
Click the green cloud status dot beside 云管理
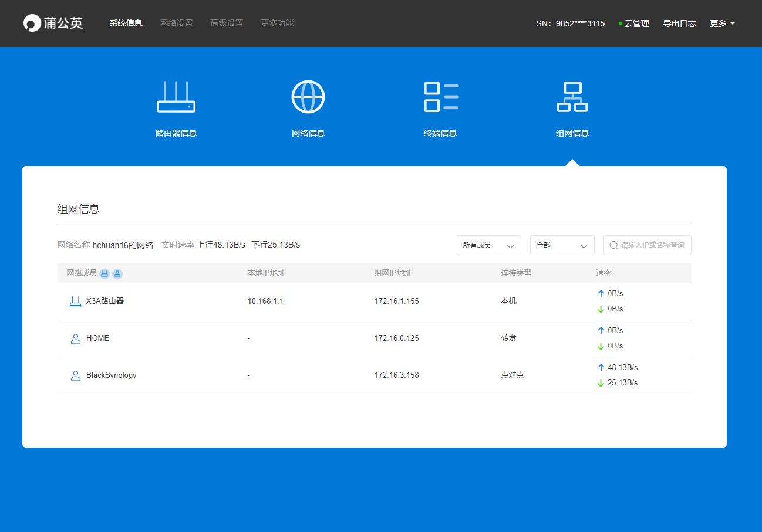tap(619, 23)
